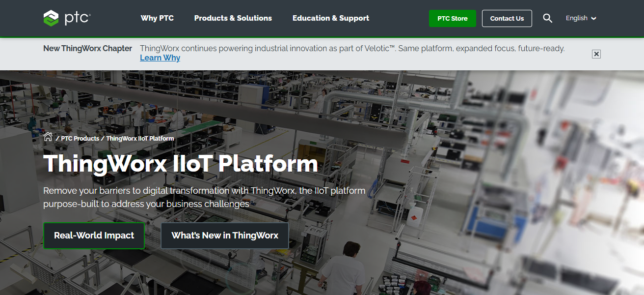Click the Real-World Impact button

(94, 236)
